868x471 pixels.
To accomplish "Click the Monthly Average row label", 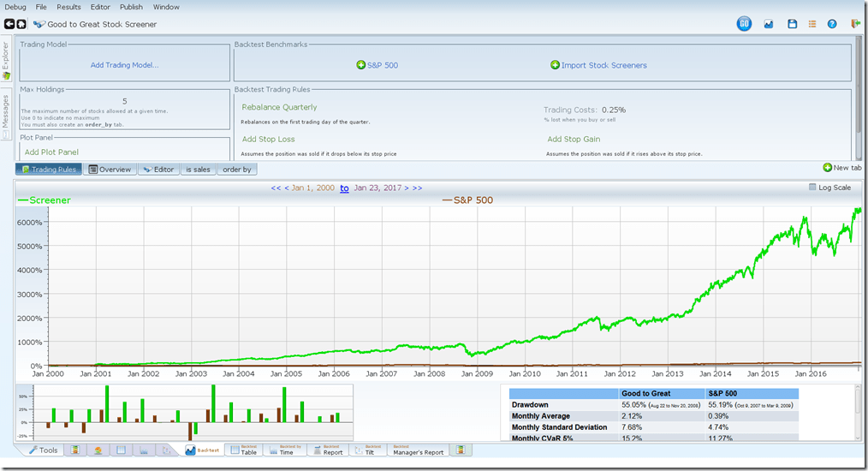I will (541, 415).
